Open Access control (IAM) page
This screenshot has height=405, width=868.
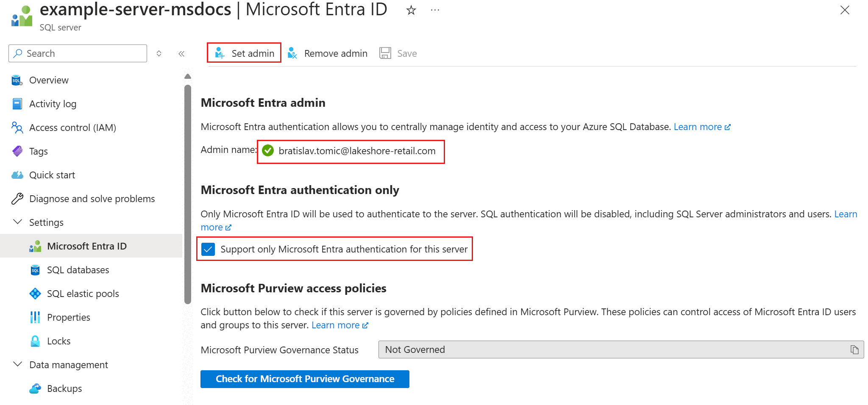coord(72,128)
